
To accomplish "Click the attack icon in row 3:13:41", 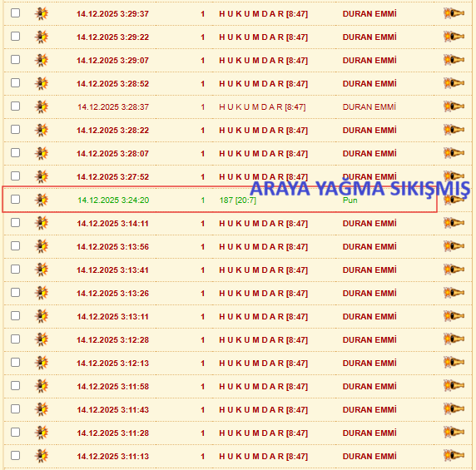I will pyautogui.click(x=42, y=270).
